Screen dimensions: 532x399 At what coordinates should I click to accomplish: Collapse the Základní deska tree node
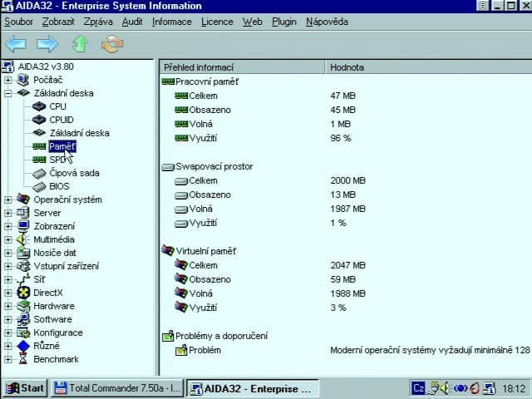tap(7, 93)
